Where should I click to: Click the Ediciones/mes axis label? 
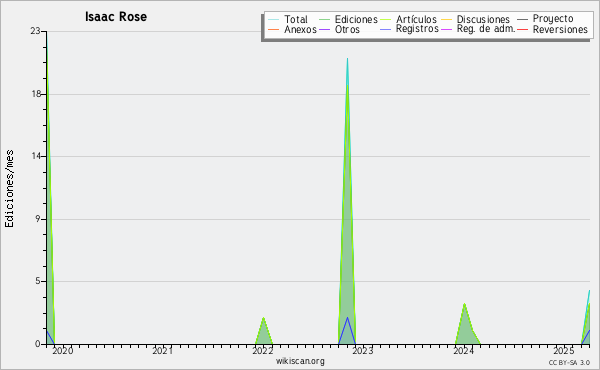click(x=9, y=189)
